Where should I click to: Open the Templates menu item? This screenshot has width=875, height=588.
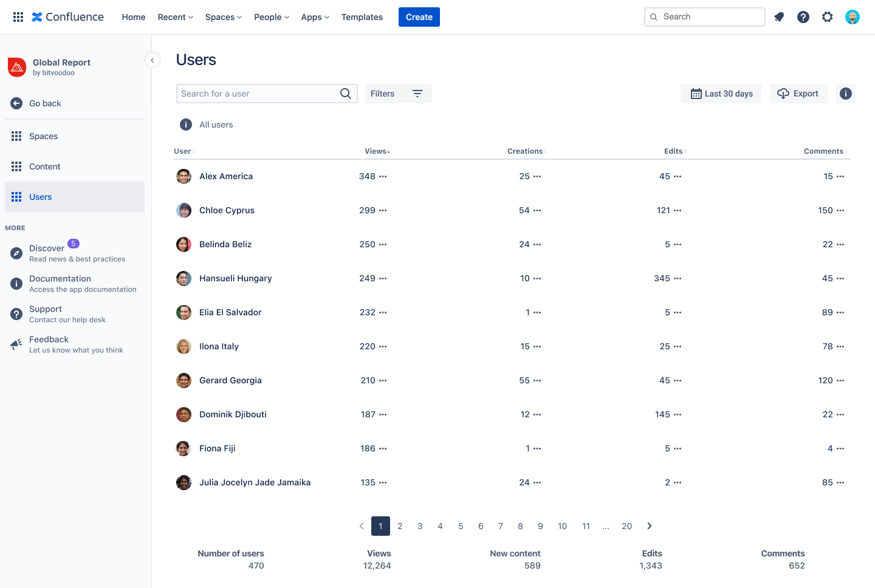pyautogui.click(x=362, y=17)
